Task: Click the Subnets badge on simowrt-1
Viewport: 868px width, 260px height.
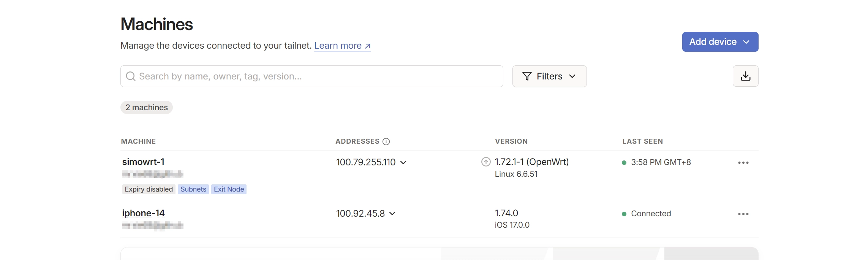Action: [193, 189]
